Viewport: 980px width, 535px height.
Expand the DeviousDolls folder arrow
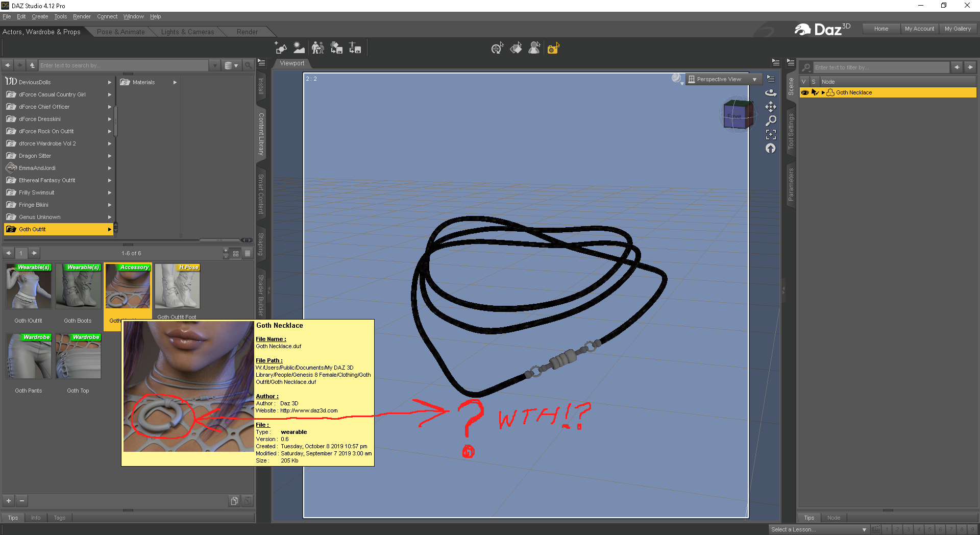tap(109, 82)
